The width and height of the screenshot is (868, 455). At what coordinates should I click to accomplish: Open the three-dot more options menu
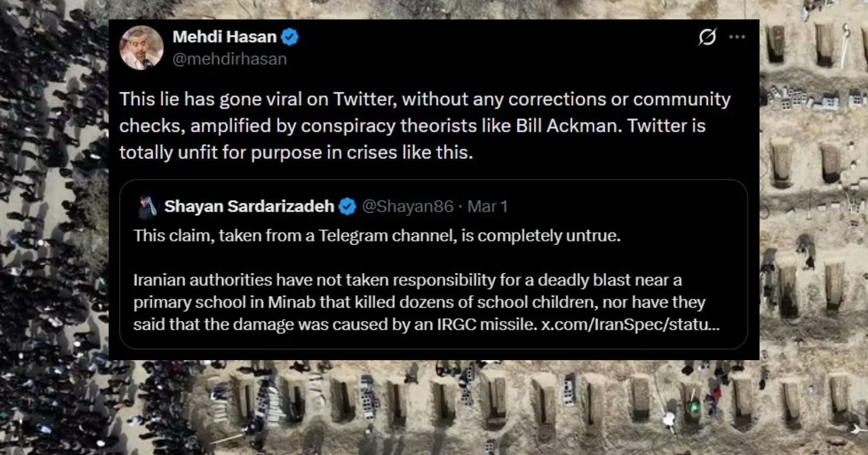point(737,37)
